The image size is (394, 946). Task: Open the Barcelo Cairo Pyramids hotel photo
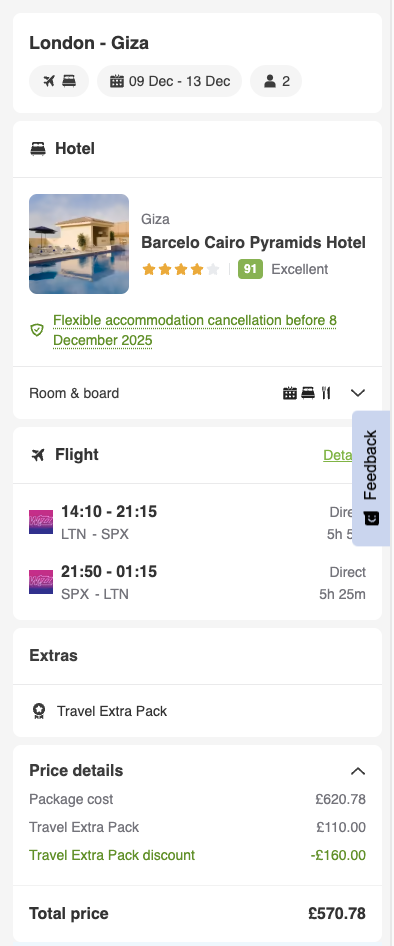coord(79,244)
